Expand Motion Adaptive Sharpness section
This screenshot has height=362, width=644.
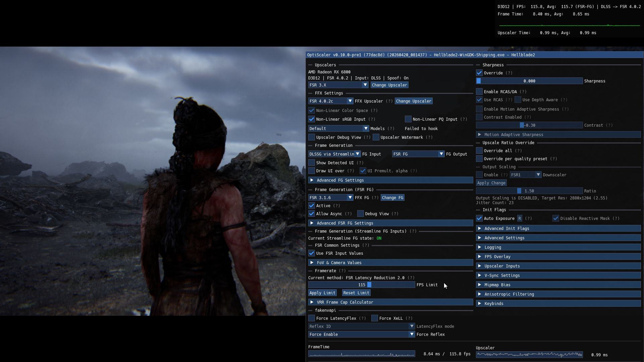click(x=558, y=135)
